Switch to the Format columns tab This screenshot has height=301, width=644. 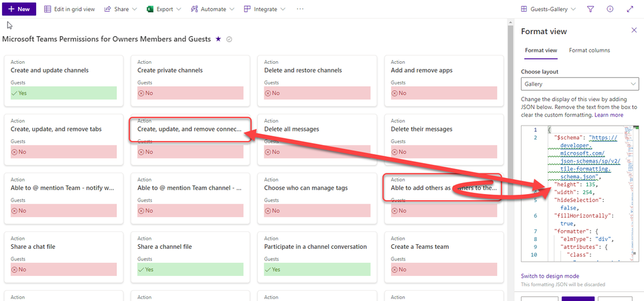click(589, 50)
